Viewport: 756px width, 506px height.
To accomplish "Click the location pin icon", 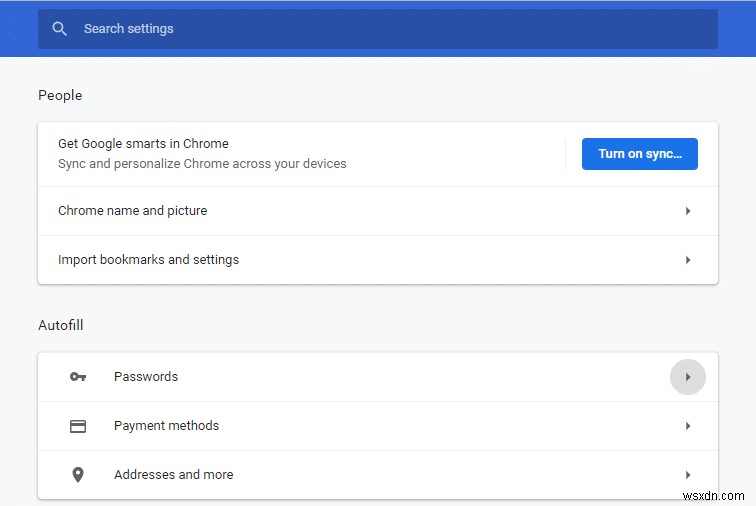I will click(78, 475).
